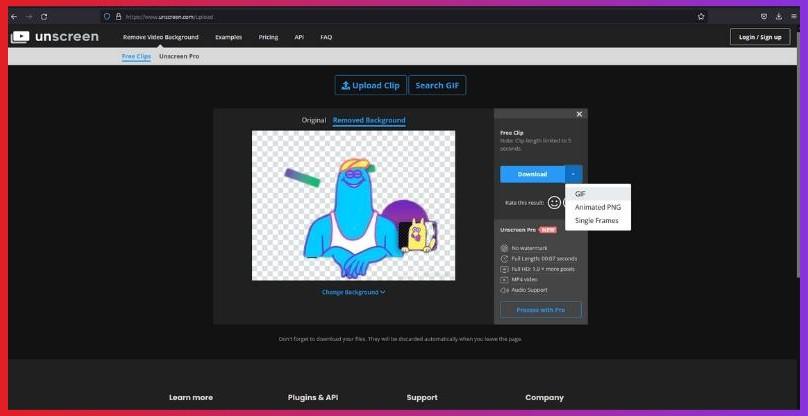This screenshot has width=808, height=416.
Task: Bookmark this page with star icon
Action: point(701,17)
